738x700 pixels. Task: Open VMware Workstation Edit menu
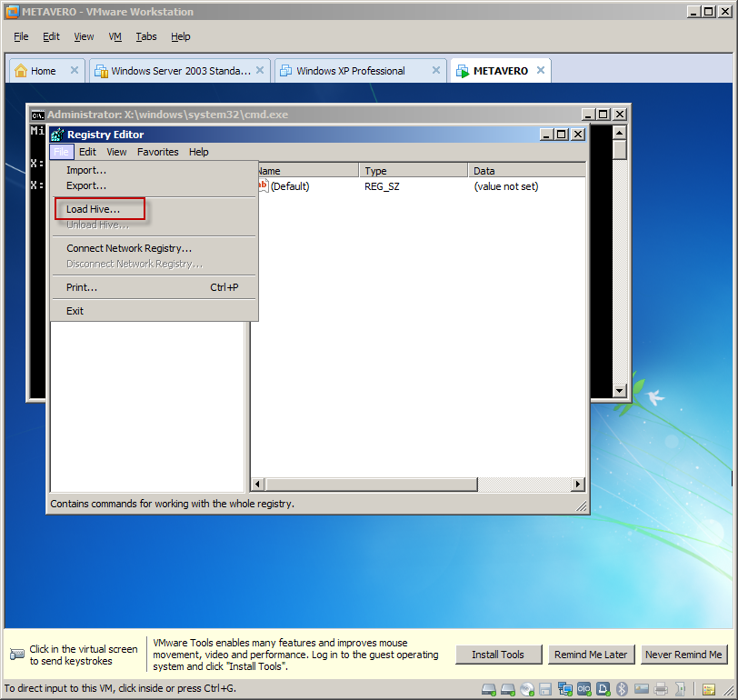51,36
